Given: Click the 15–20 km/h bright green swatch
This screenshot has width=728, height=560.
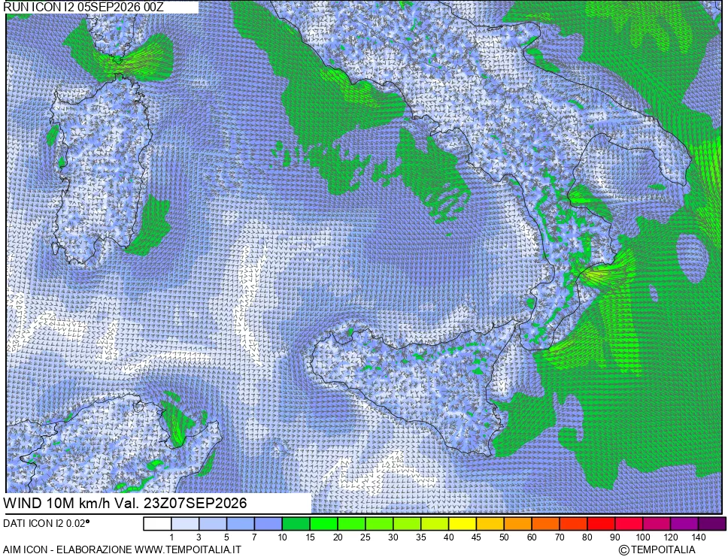Looking at the screenshot, I should click(x=323, y=524).
